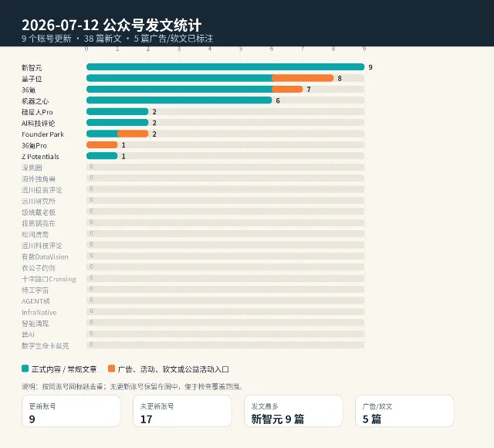The height and width of the screenshot is (448, 494).
Task: Select the 新智元 bar with value 9
Action: [x=225, y=67]
